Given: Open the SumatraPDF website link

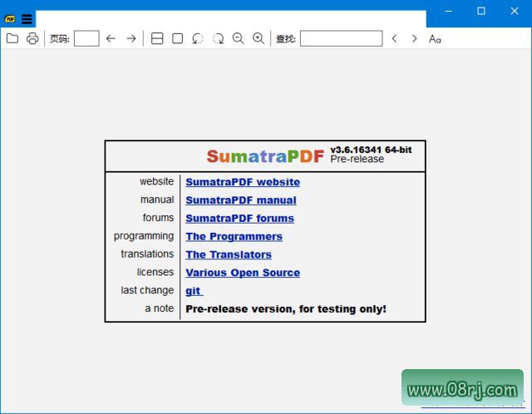Looking at the screenshot, I should (243, 182).
